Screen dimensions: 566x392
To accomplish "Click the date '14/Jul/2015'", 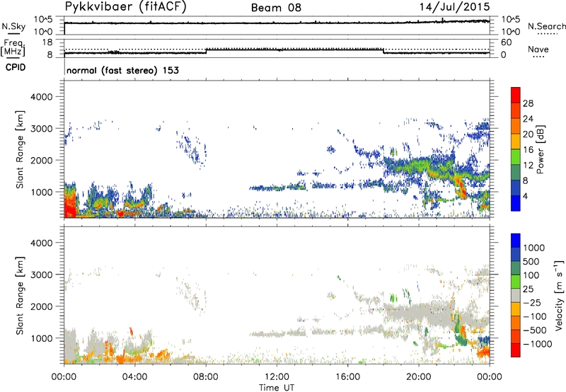I will (454, 6).
